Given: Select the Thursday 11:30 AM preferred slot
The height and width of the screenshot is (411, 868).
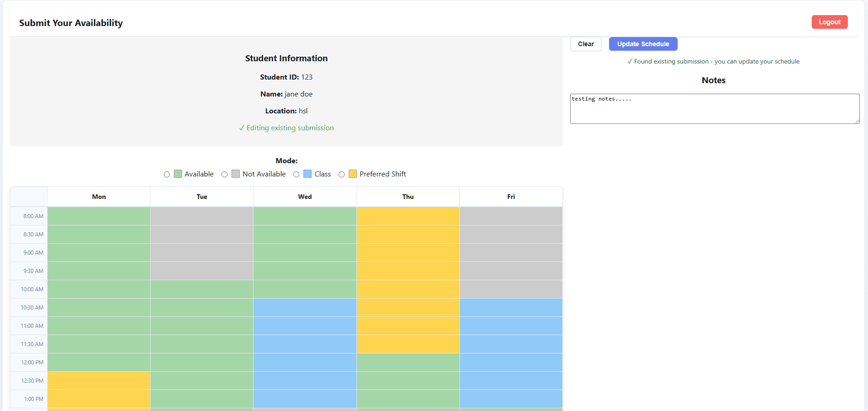Looking at the screenshot, I should click(408, 344).
